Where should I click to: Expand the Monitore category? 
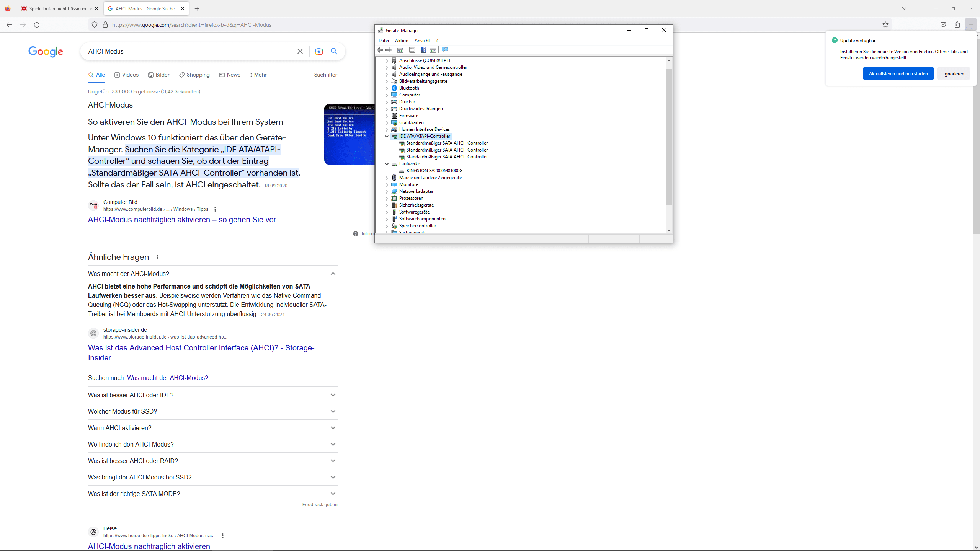click(387, 184)
